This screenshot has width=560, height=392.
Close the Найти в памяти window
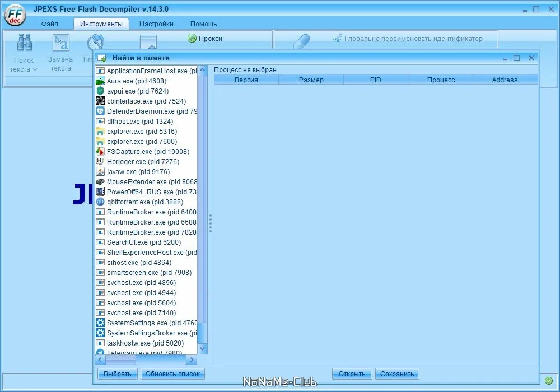click(x=531, y=58)
